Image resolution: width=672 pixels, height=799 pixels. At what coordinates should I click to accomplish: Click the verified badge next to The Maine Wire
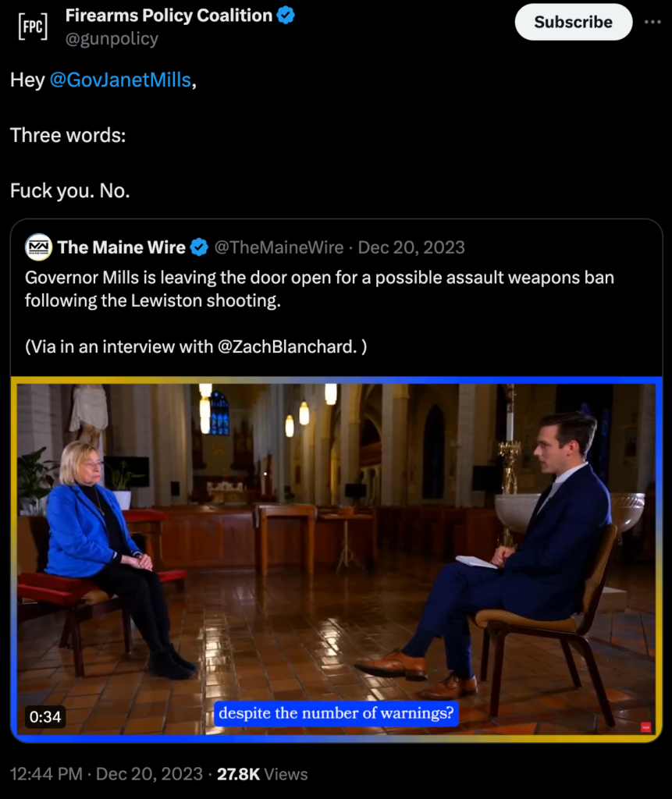[x=199, y=248]
